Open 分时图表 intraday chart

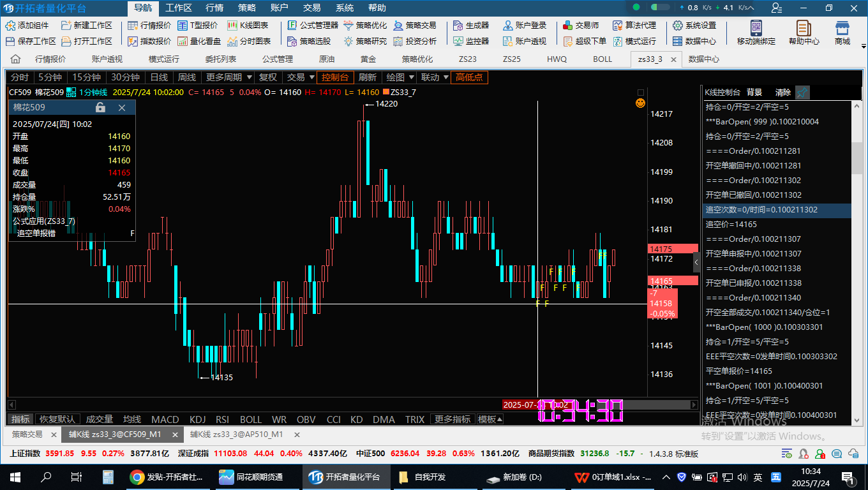249,41
